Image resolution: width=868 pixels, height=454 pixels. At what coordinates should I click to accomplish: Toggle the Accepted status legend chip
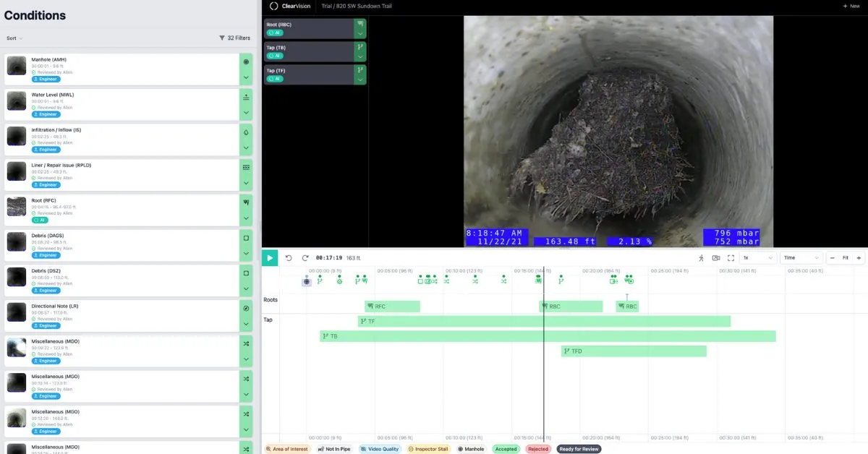click(506, 449)
